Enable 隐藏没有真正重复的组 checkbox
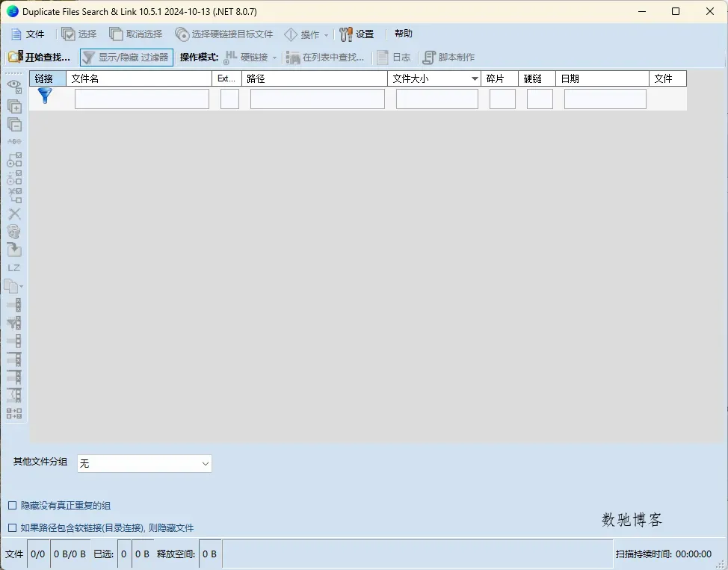This screenshot has width=728, height=570. (13, 506)
